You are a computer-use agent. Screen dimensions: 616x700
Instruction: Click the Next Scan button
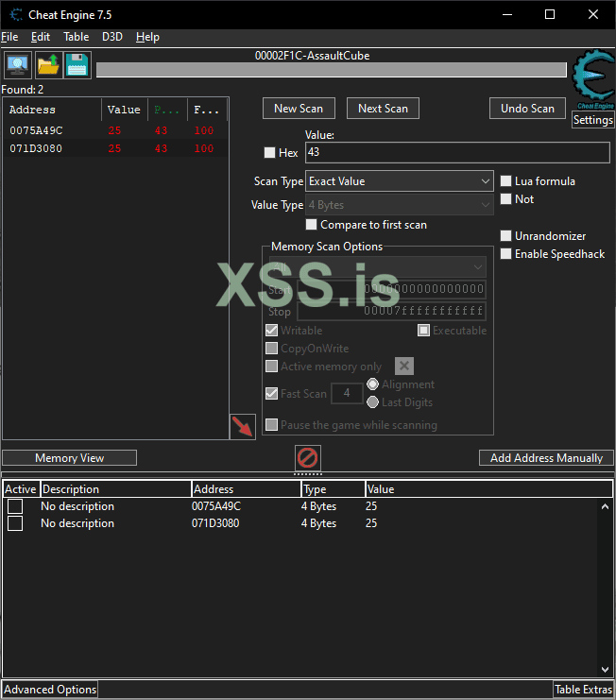383,109
